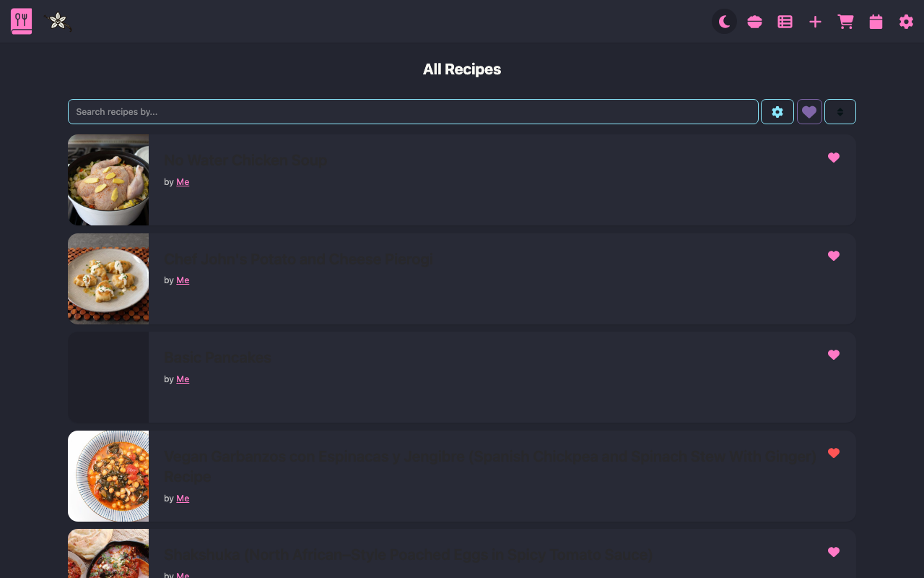Open Vegan Garbanzos con Espinacas recipe title
Viewport: 924px width, 578px height.
pos(491,466)
